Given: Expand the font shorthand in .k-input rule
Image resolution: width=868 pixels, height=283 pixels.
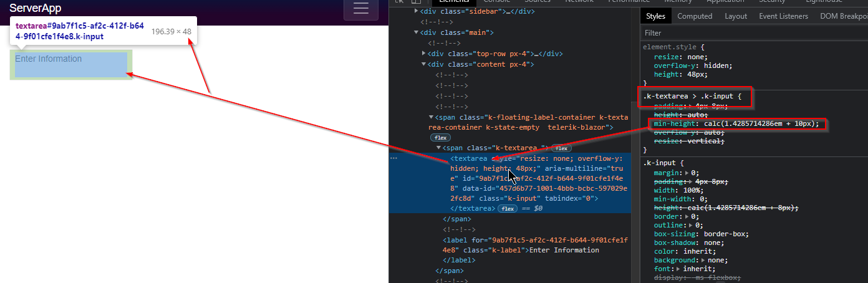Looking at the screenshot, I should point(678,269).
